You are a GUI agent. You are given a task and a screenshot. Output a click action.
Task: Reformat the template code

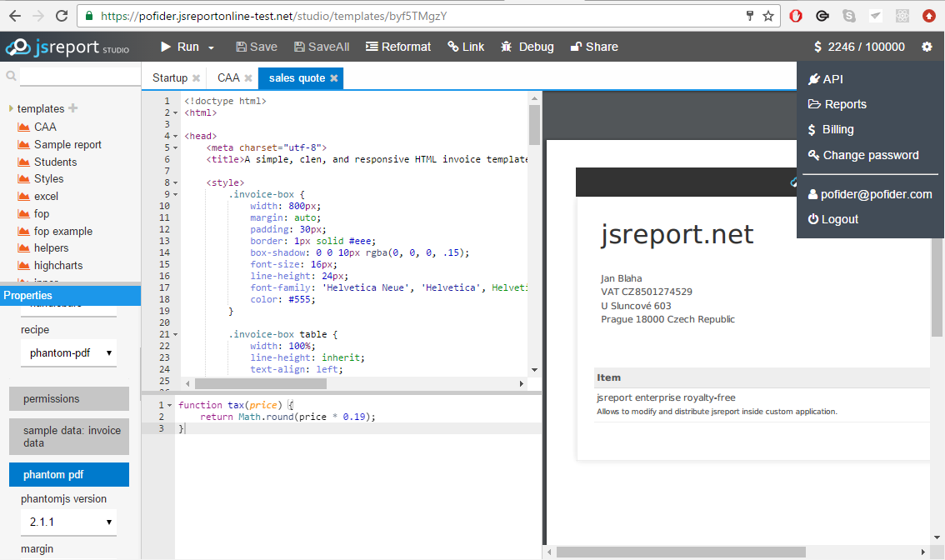tap(398, 47)
